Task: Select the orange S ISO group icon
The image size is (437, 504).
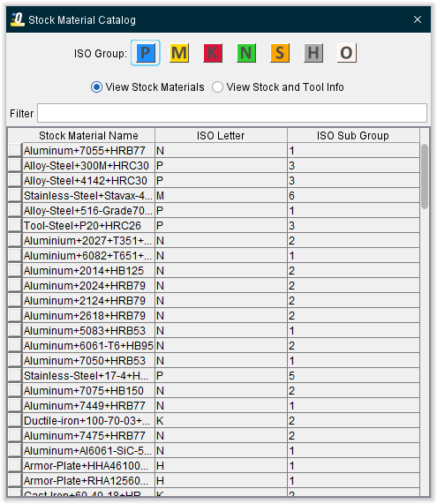Action: pyautogui.click(x=280, y=53)
